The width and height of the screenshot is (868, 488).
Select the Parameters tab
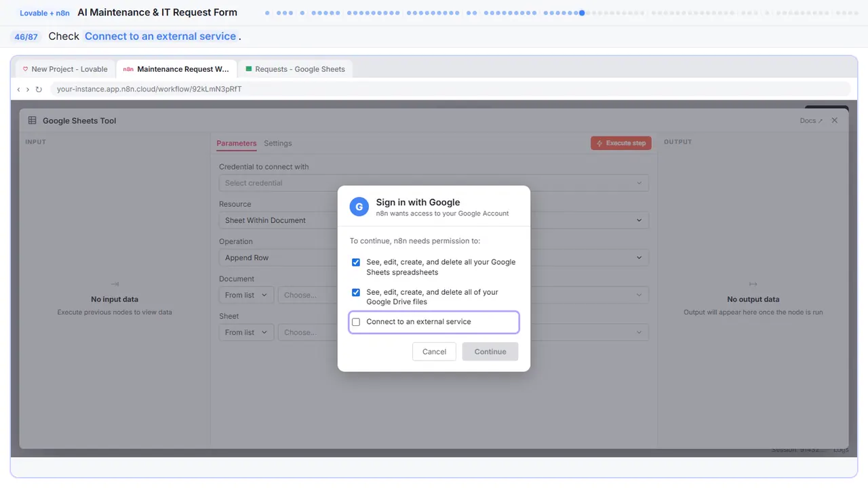pyautogui.click(x=237, y=143)
